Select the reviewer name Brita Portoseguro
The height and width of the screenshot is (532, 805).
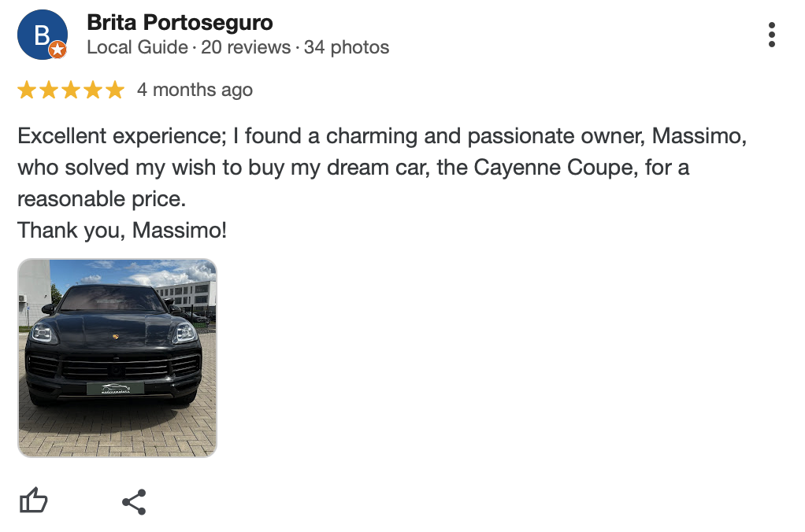(180, 23)
